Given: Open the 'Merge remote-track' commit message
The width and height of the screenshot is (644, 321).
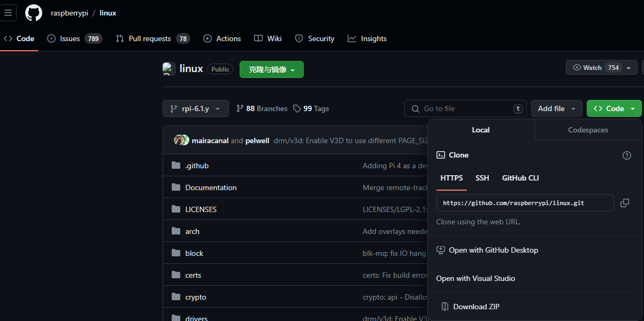Looking at the screenshot, I should (x=395, y=187).
